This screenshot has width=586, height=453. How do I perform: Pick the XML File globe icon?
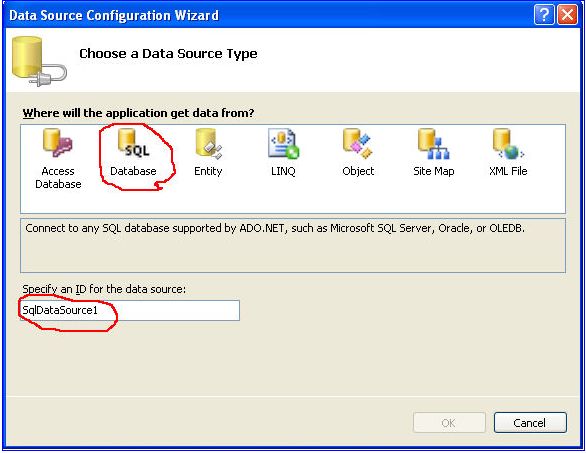point(508,143)
